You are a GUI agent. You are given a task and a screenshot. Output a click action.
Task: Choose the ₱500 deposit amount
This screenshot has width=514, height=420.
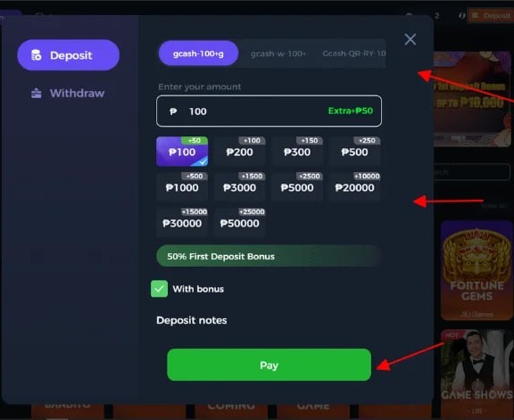pyautogui.click(x=354, y=152)
